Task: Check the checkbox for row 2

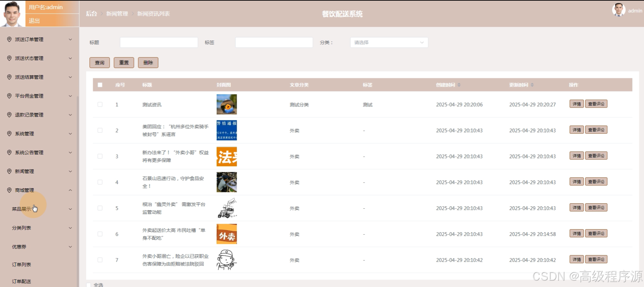Action: [x=100, y=130]
